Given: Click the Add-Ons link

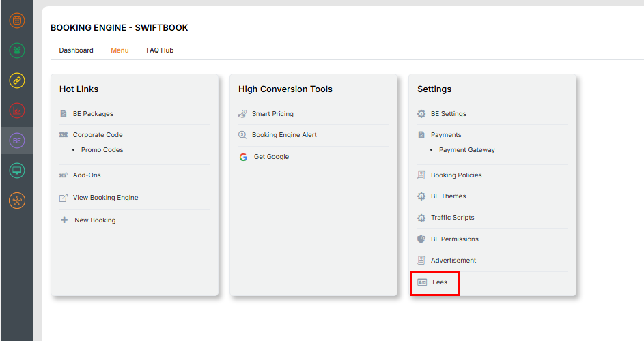Looking at the screenshot, I should 87,175.
